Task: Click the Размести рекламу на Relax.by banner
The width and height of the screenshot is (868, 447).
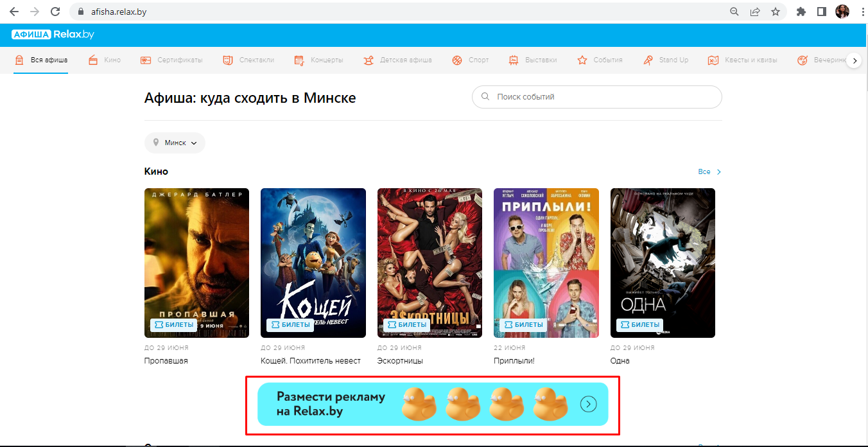Action: (433, 404)
